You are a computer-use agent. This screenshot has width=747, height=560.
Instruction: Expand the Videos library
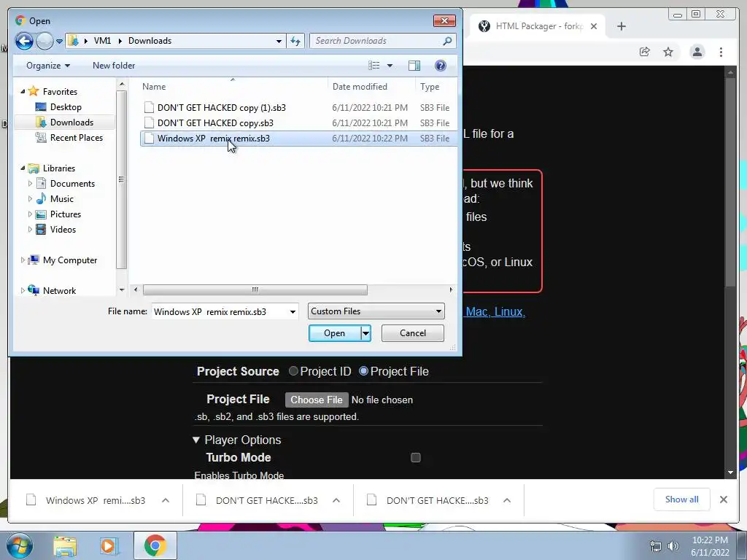click(30, 230)
